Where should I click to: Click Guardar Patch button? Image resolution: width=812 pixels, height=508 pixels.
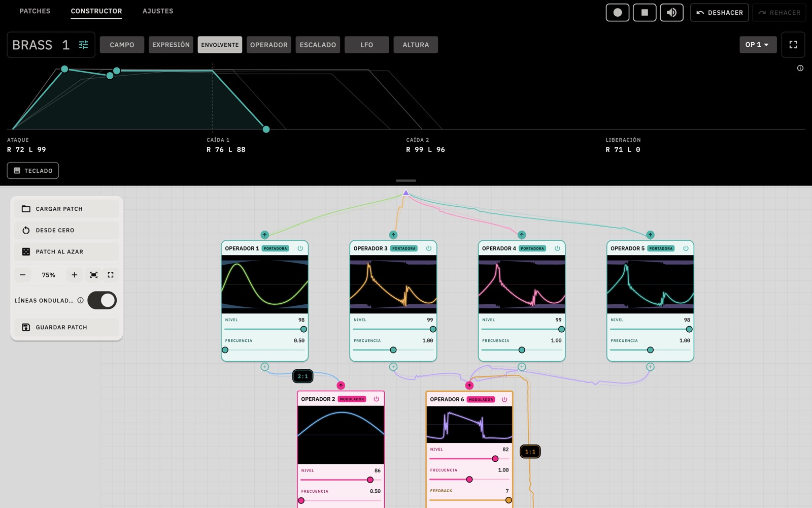coord(66,327)
